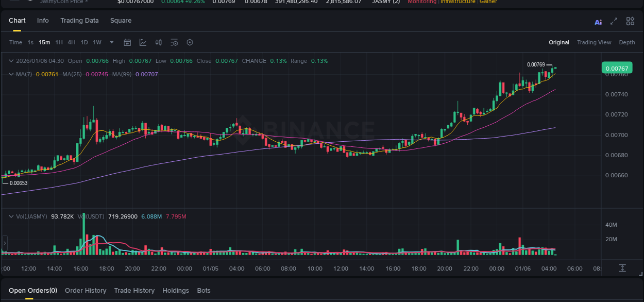The image size is (644, 302).
Task: Open the JasmyCoin Price dropdown
Action: [x=63, y=2]
